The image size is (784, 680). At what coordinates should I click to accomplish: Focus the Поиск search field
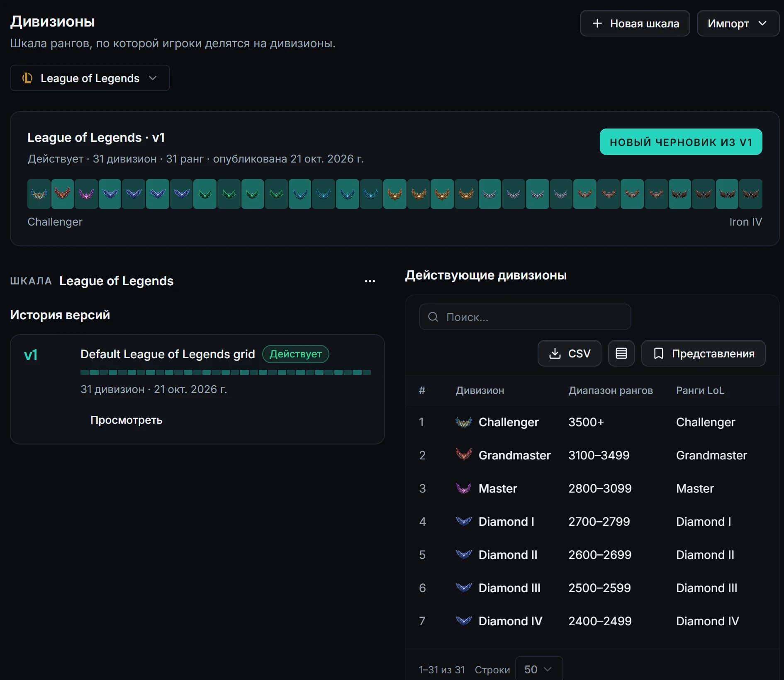[x=525, y=317]
